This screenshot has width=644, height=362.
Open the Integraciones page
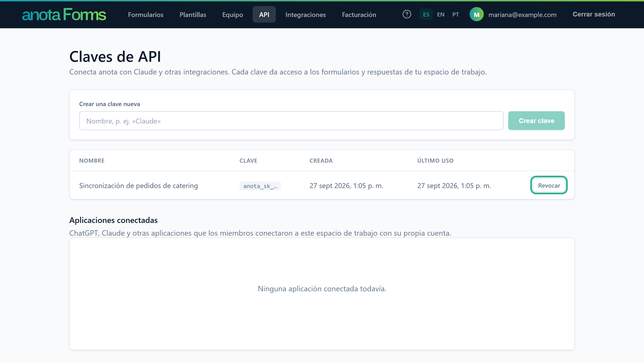305,15
